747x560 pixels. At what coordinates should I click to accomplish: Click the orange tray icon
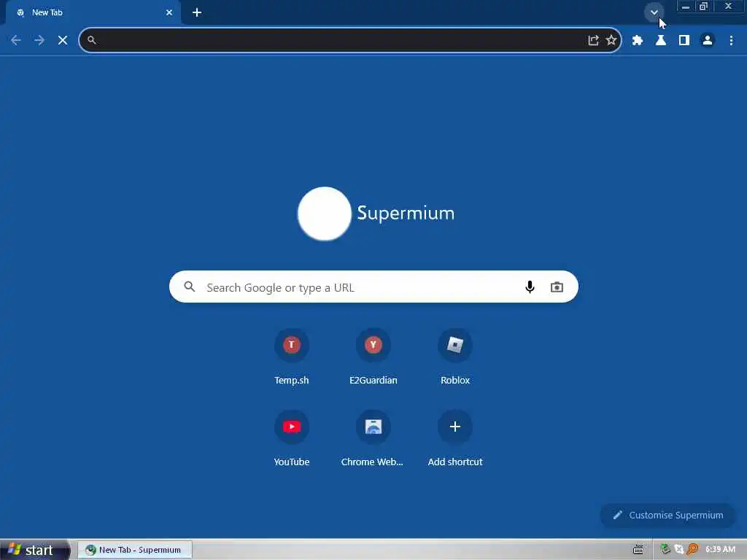click(x=693, y=550)
